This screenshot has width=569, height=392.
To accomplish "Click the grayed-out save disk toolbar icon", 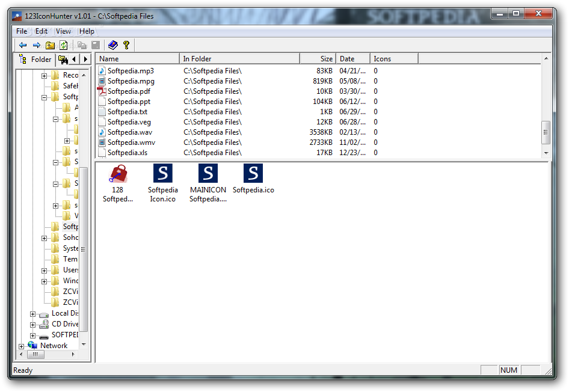I will pos(96,45).
